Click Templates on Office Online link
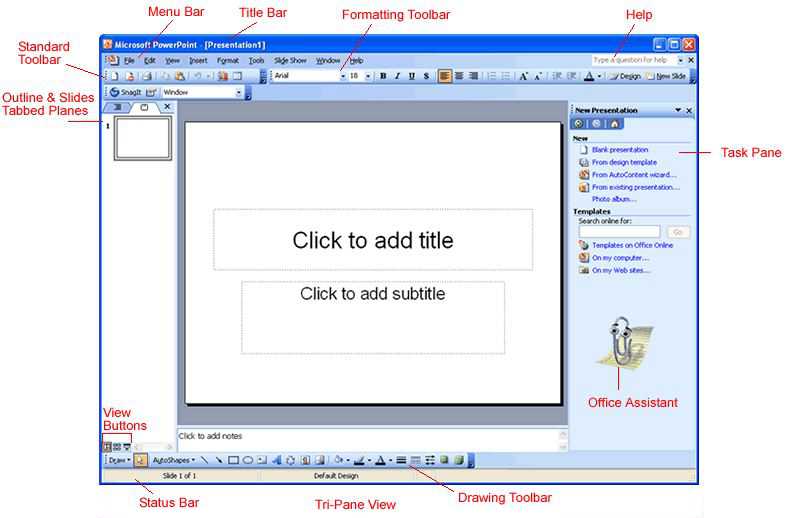Image resolution: width=787 pixels, height=518 pixels. click(x=632, y=245)
